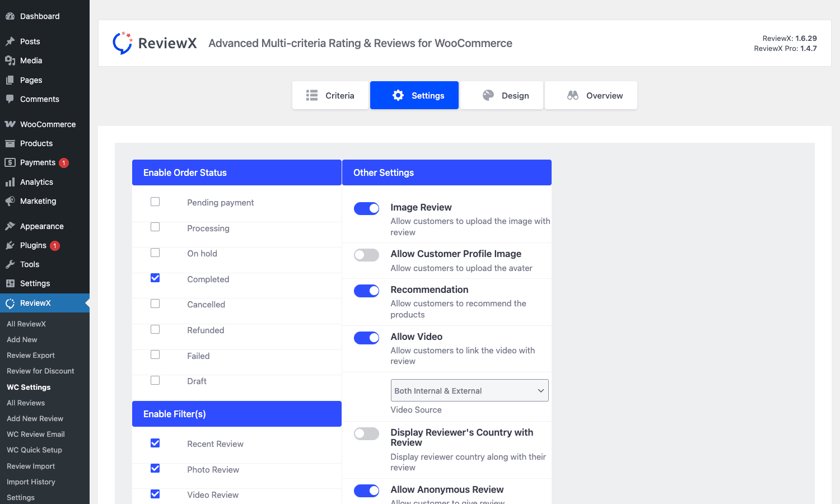
Task: Click the Posts pushpin icon
Action: (x=10, y=41)
